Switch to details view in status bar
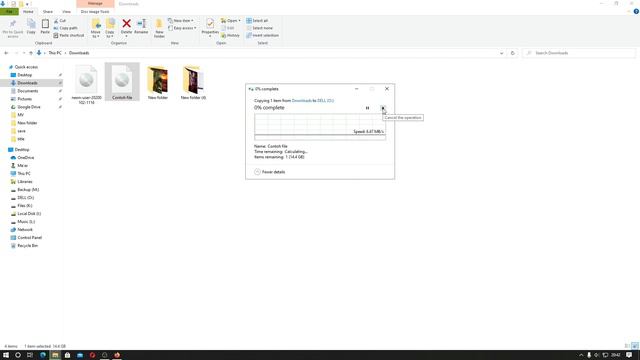 point(627,346)
